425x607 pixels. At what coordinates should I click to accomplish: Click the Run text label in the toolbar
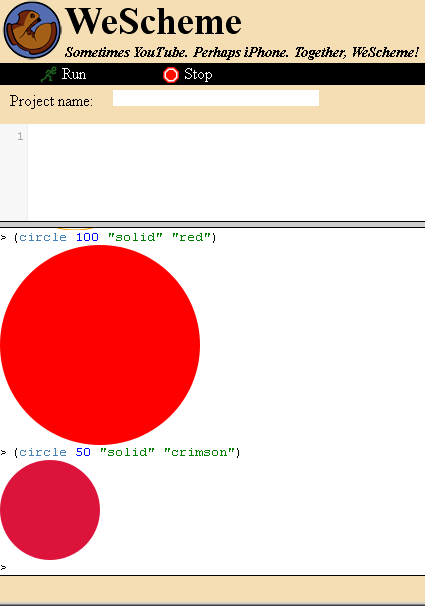74,74
